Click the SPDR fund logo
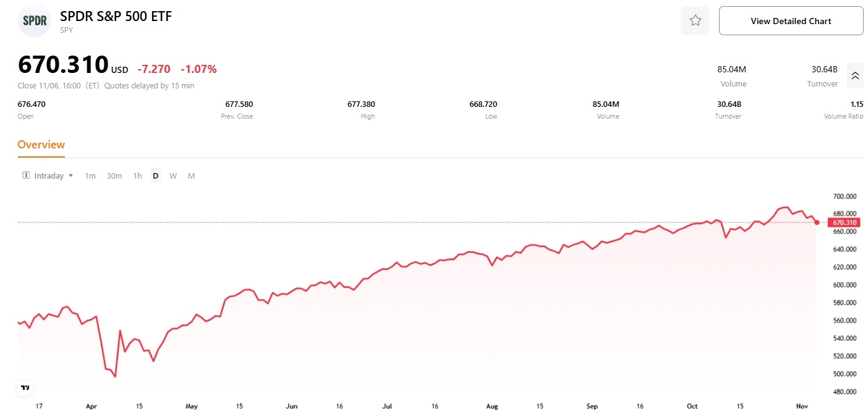The height and width of the screenshot is (419, 868). [34, 20]
